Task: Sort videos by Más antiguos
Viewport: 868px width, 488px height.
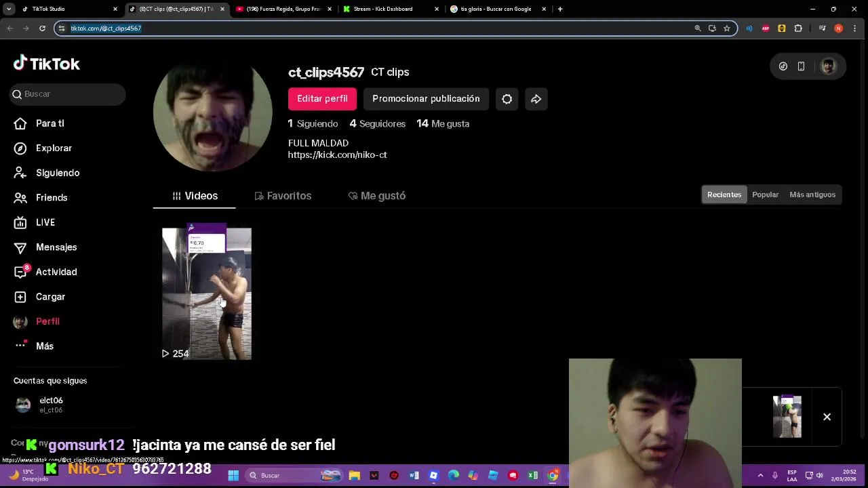Action: [812, 195]
